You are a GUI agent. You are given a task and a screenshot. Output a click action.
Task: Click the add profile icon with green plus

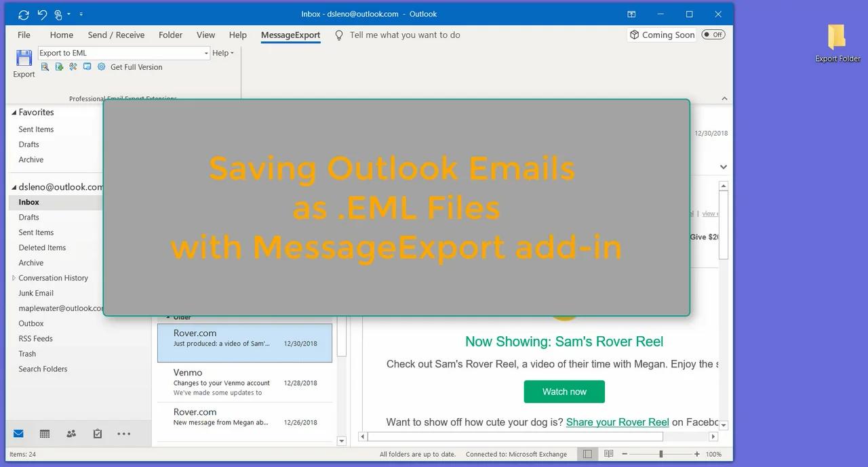[59, 66]
